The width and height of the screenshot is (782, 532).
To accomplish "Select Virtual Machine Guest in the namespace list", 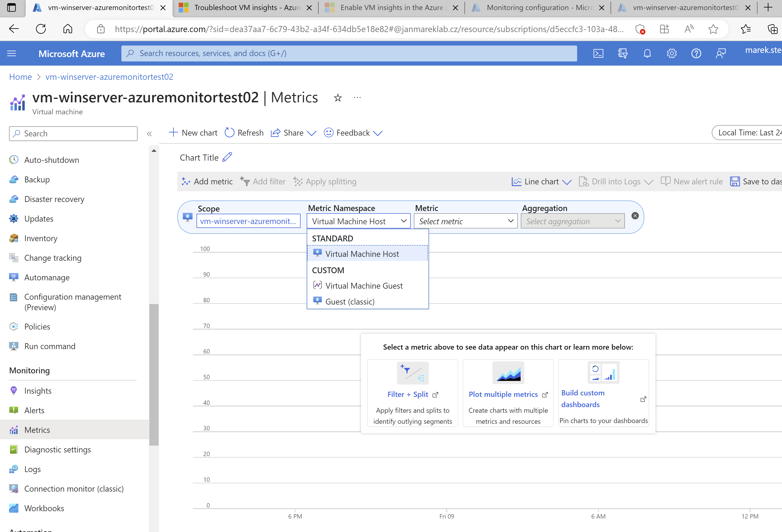I will 364,286.
